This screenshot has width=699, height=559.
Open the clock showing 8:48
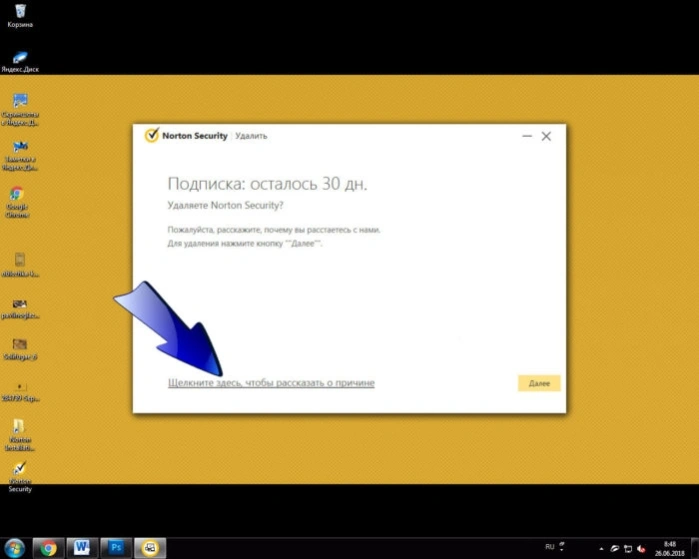click(x=670, y=549)
